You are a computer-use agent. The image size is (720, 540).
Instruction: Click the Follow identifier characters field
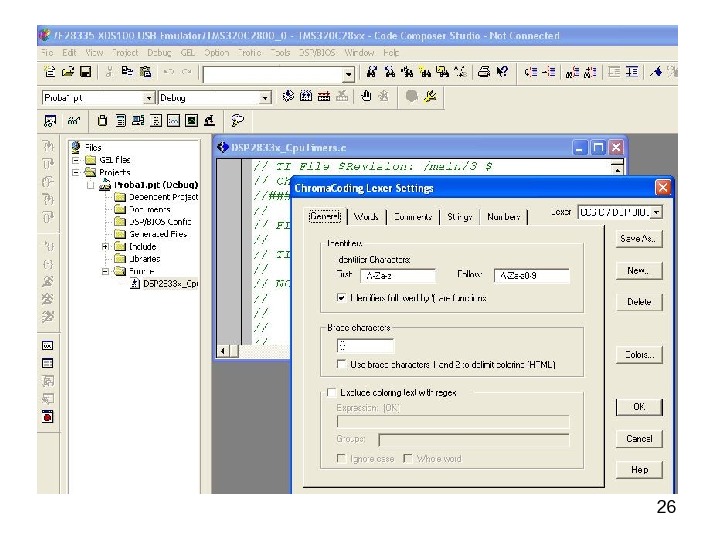click(x=532, y=276)
